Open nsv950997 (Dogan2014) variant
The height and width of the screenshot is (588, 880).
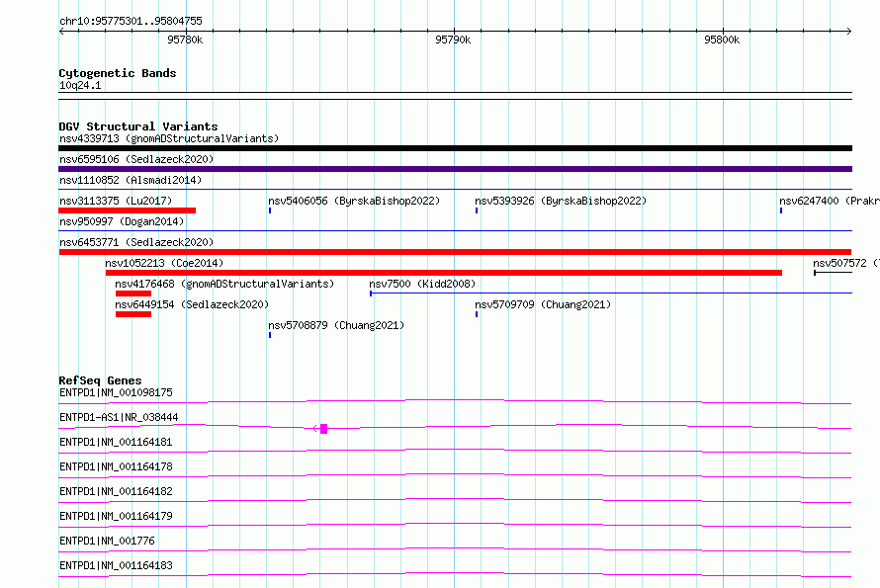pos(122,221)
